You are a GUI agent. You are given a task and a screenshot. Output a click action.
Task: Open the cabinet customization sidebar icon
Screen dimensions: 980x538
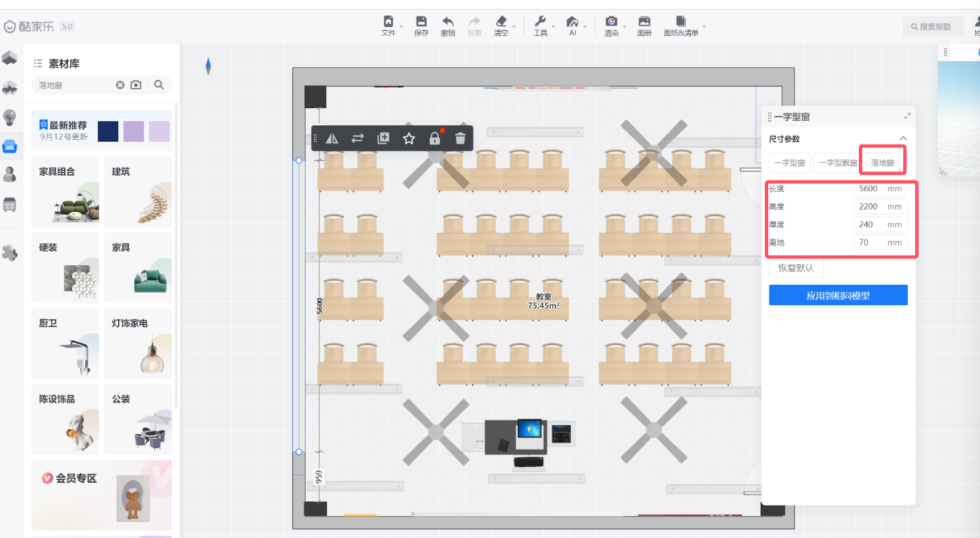(10, 204)
